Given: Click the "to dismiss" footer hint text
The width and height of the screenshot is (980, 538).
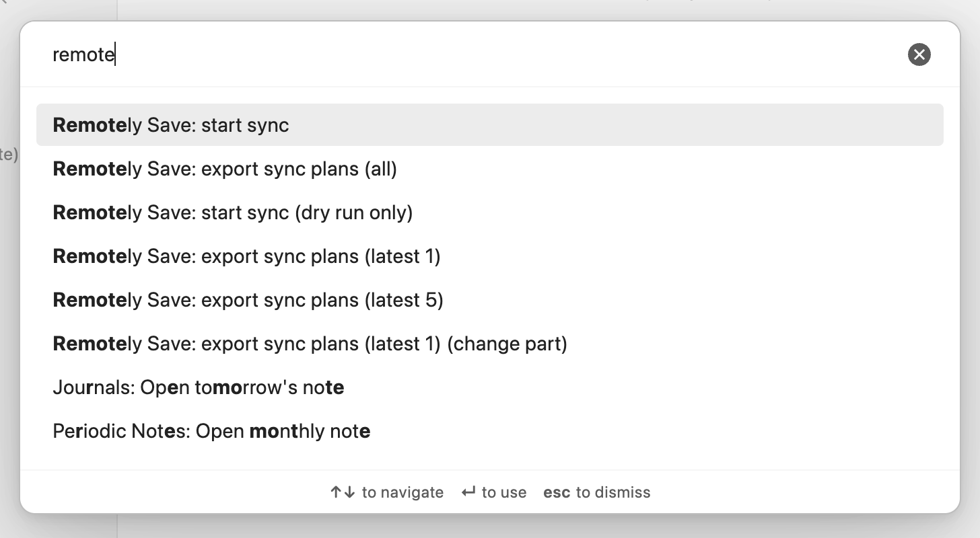Looking at the screenshot, I should [x=613, y=492].
